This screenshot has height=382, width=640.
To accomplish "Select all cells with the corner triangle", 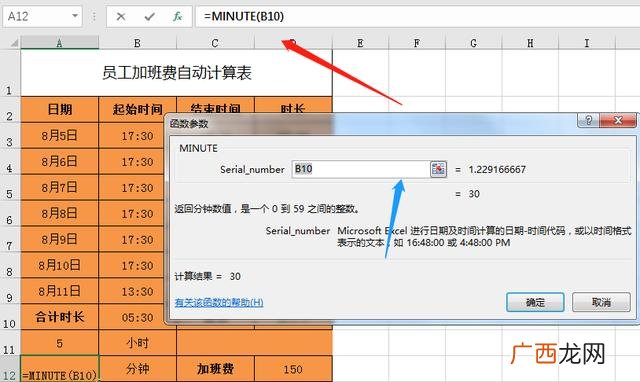I will coord(14,42).
